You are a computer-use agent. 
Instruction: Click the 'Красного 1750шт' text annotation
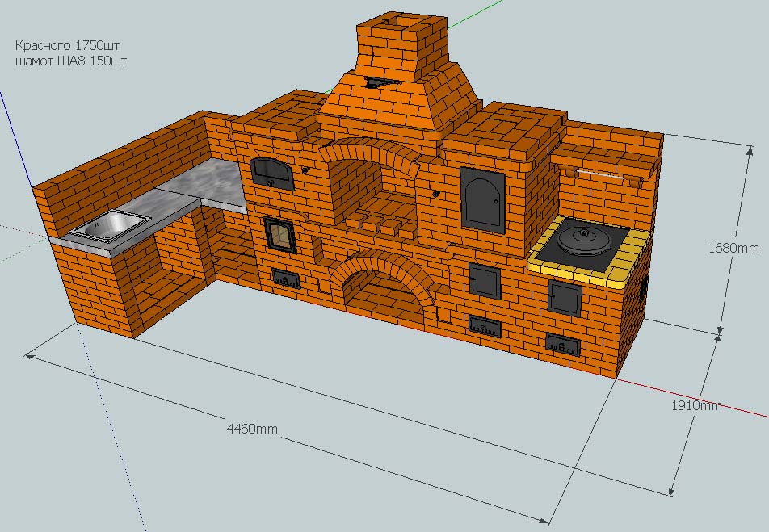coord(72,45)
